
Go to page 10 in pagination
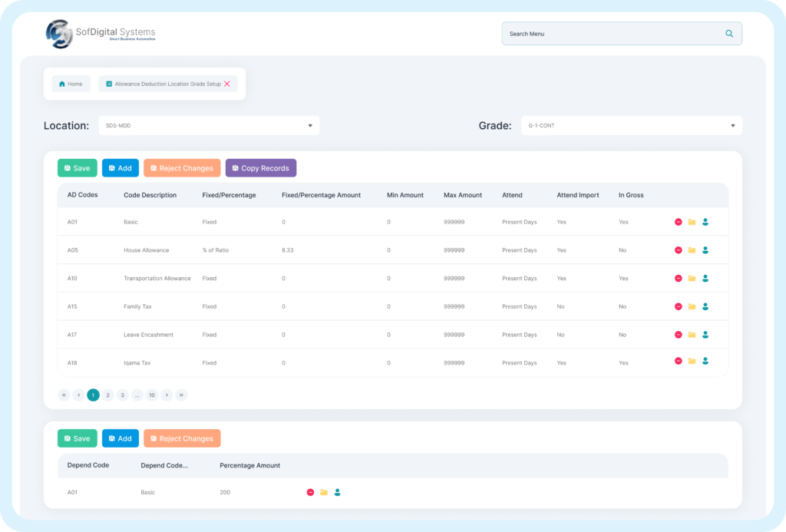tap(152, 395)
